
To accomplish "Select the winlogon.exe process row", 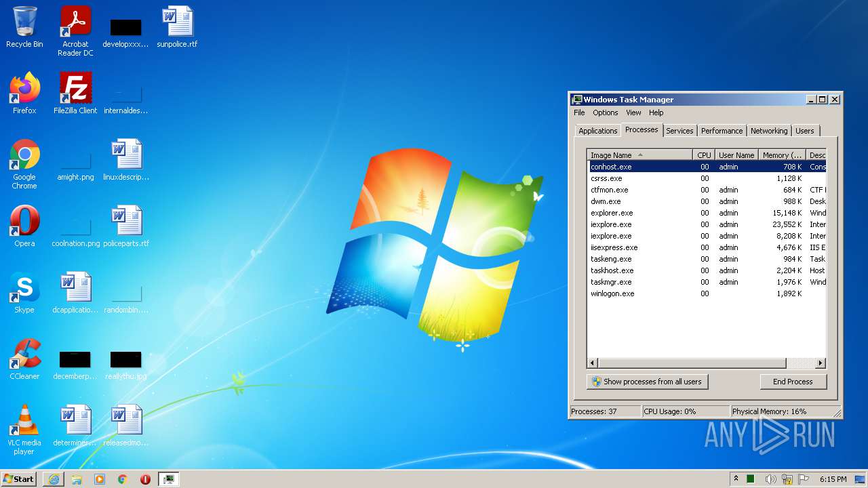I will pyautogui.click(x=707, y=293).
